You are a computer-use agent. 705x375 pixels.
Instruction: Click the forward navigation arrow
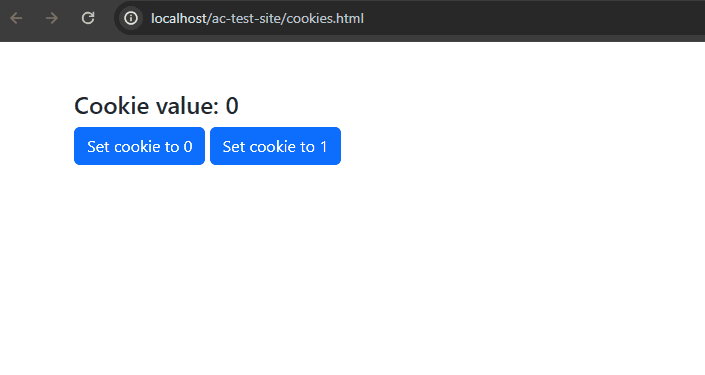(52, 18)
